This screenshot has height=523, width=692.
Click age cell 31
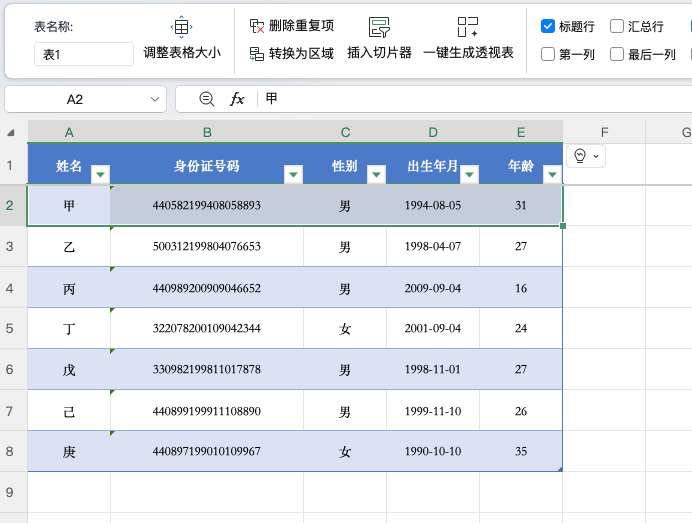pyautogui.click(x=521, y=205)
